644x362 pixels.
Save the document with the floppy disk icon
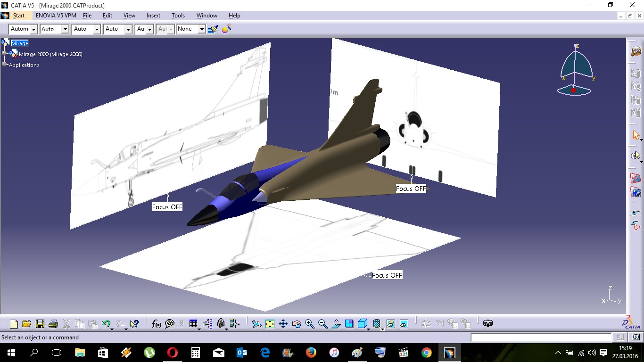pos(40,324)
